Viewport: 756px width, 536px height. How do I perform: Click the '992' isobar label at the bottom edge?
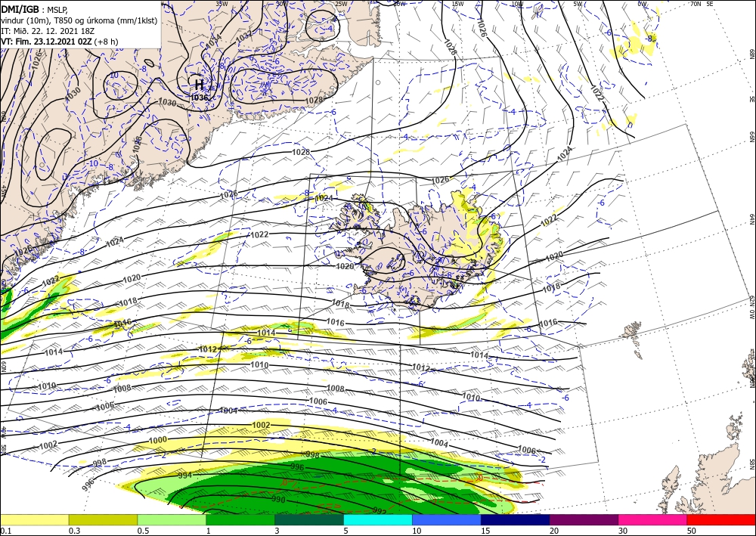[x=380, y=510]
